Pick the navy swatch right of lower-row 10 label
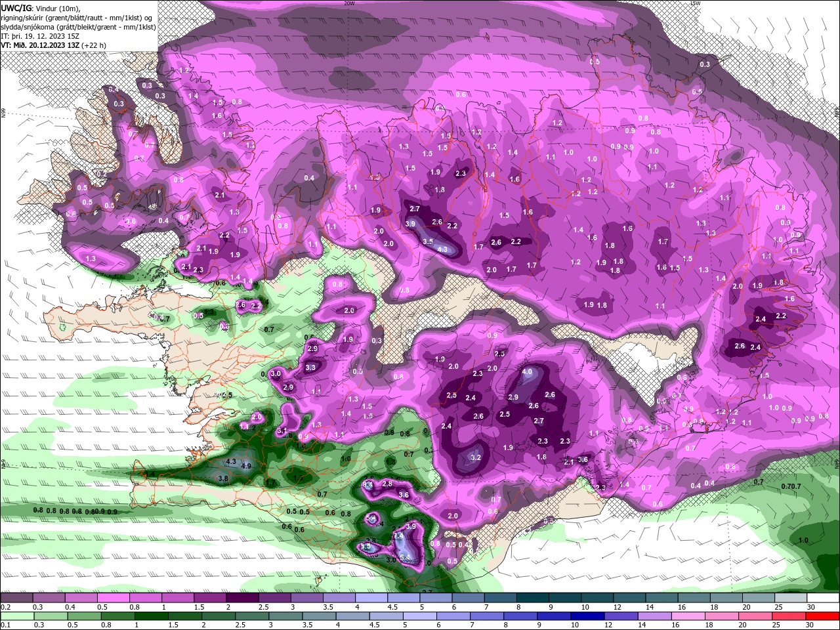Viewport: 840px width, 630px height. tap(586, 616)
